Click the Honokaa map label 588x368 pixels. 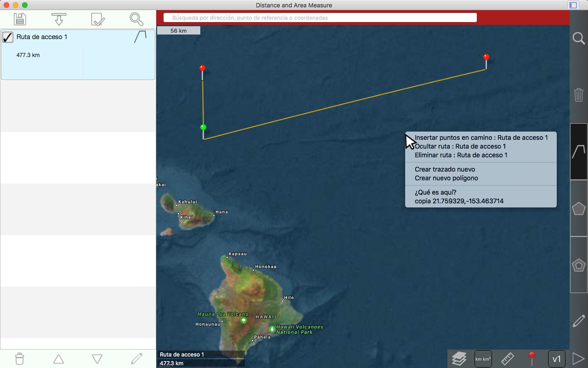click(266, 266)
